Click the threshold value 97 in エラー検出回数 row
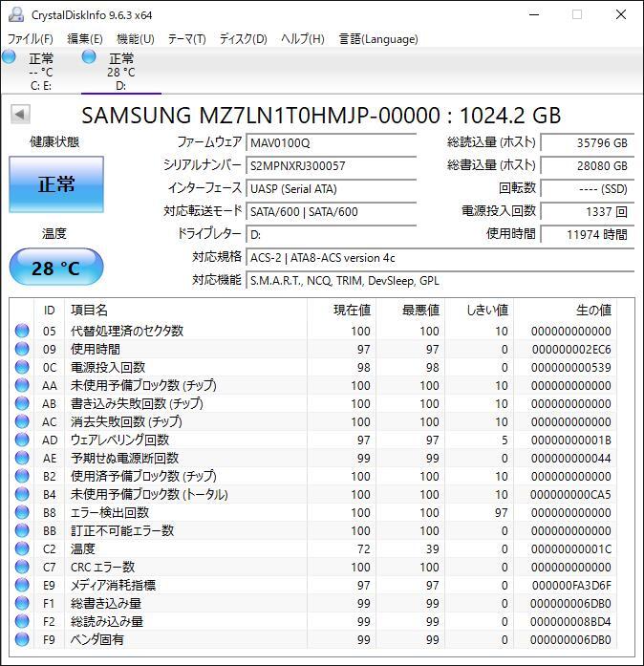This screenshot has height=666, width=644. pos(502,513)
